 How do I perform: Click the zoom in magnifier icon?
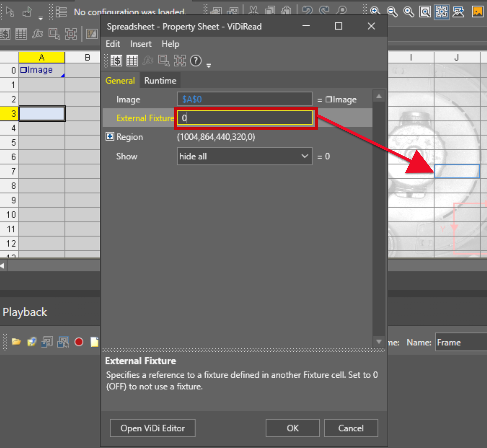tap(375, 12)
